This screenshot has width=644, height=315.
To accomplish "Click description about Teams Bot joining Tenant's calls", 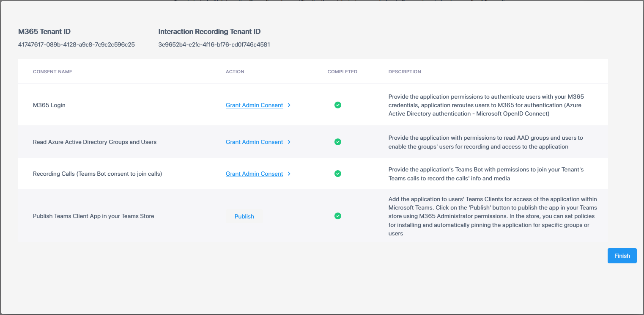I will 486,174.
